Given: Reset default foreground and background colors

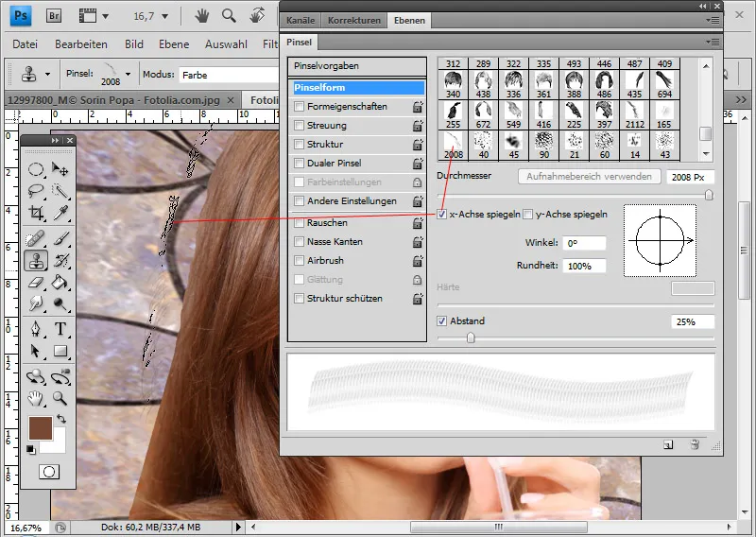Looking at the screenshot, I should [31, 450].
